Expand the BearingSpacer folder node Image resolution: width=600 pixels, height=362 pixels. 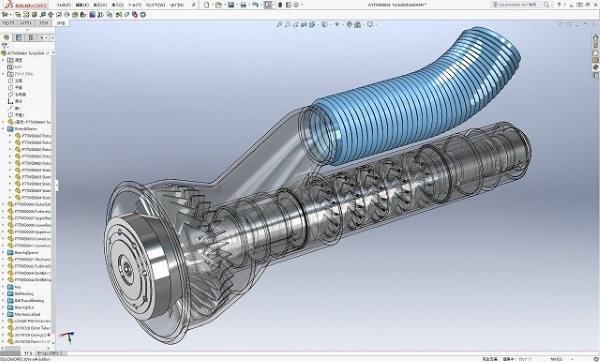[3, 253]
